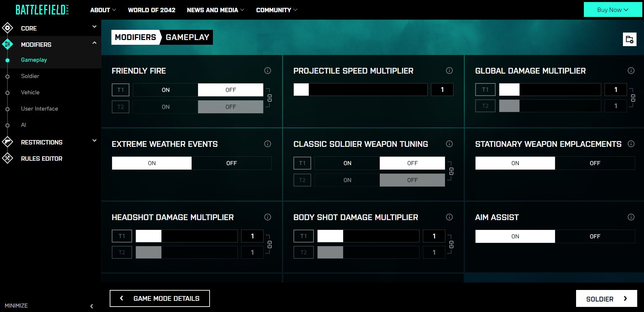This screenshot has height=312, width=644.
Task: Open the Community dropdown menu
Action: [276, 10]
